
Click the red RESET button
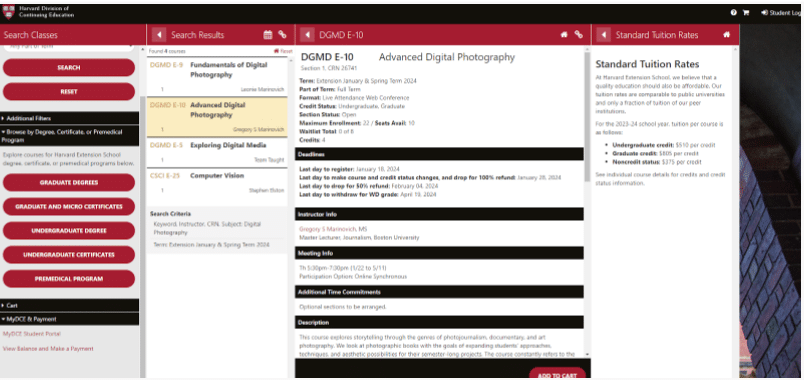click(69, 92)
